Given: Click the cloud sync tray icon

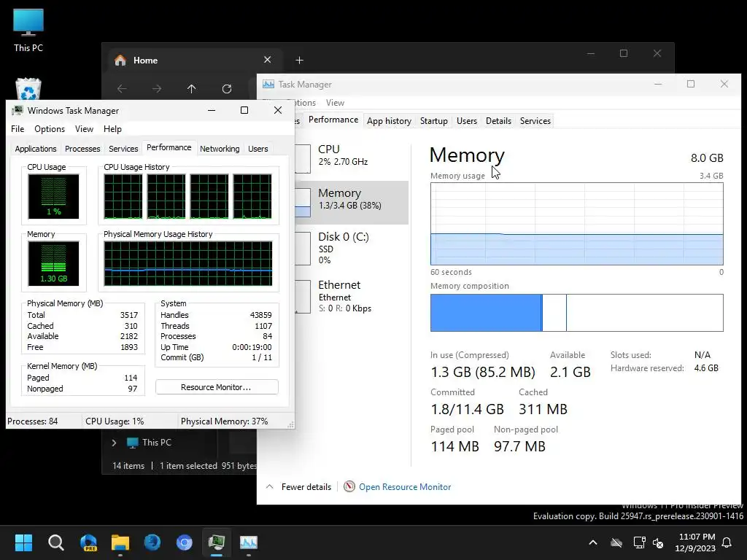Looking at the screenshot, I should [616, 542].
